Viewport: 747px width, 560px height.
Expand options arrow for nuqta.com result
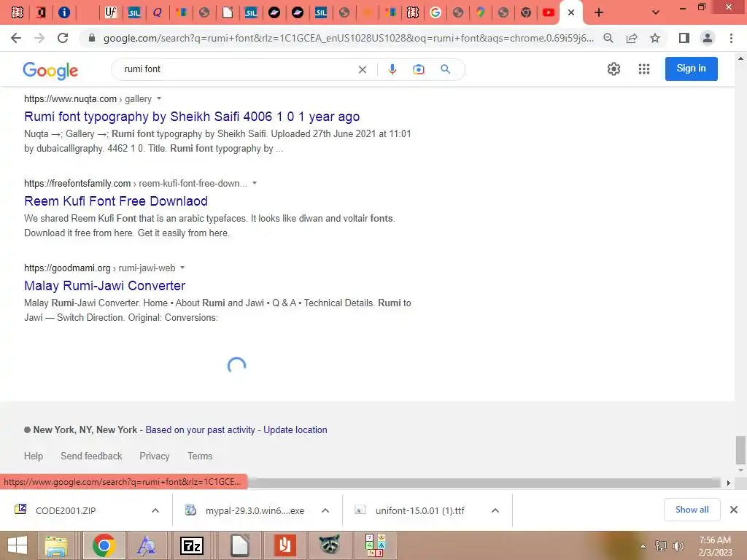click(159, 98)
